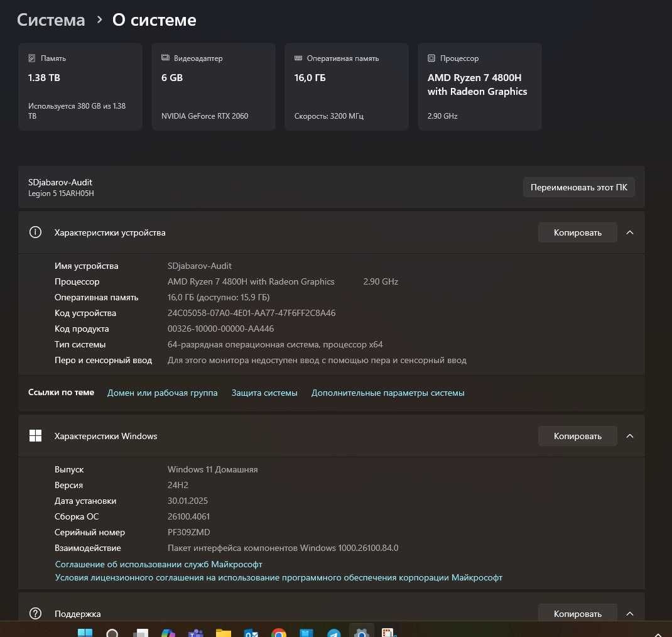This screenshot has height=637, width=672.
Task: Collapse the Характеристики устройства section
Action: pos(629,232)
